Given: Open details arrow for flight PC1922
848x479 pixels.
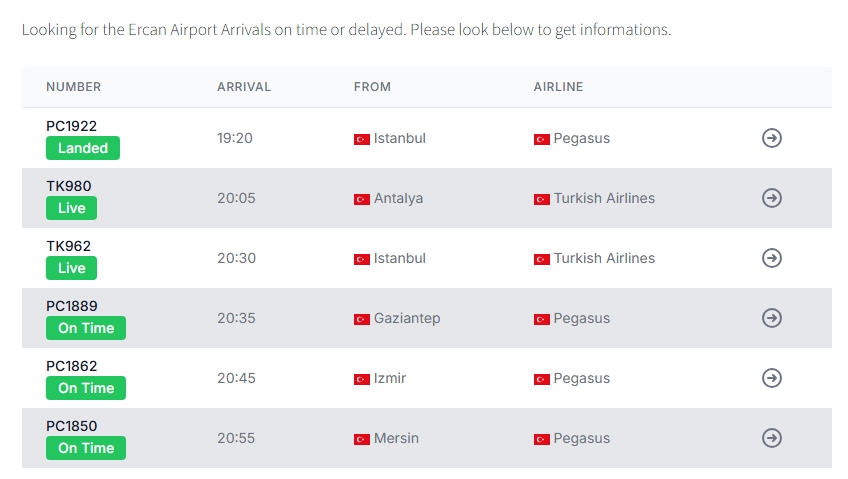Looking at the screenshot, I should (x=772, y=138).
